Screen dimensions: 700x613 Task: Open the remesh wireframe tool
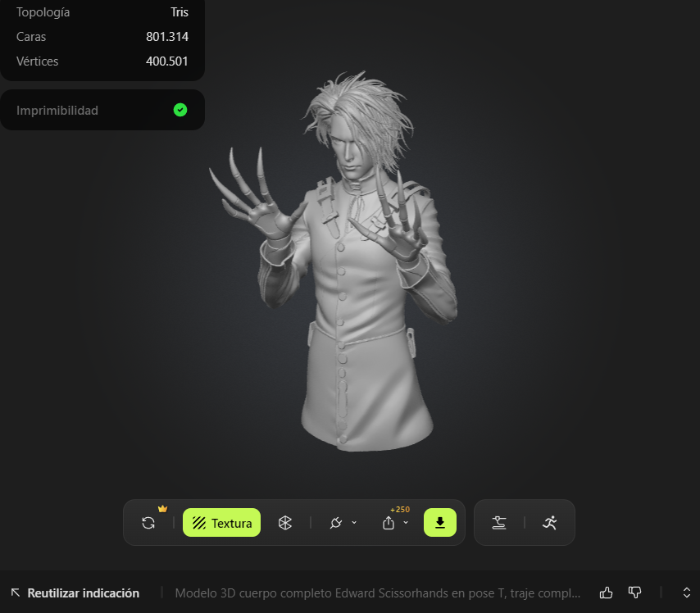click(x=284, y=523)
